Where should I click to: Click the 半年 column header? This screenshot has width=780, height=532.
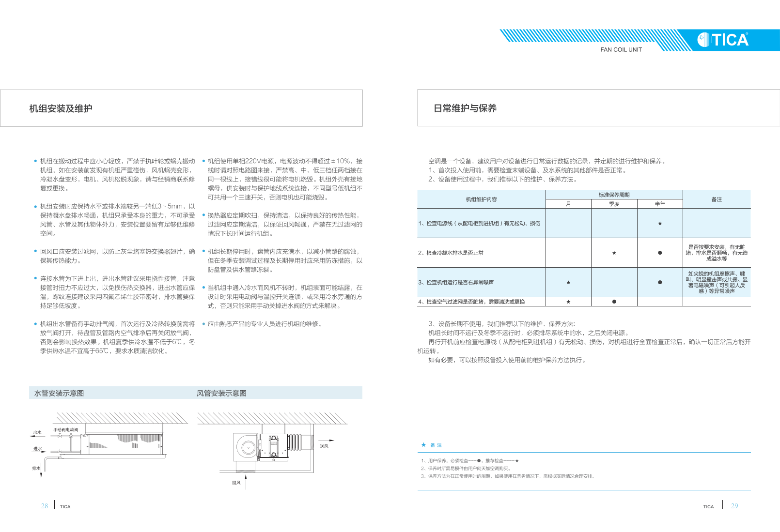tap(660, 204)
